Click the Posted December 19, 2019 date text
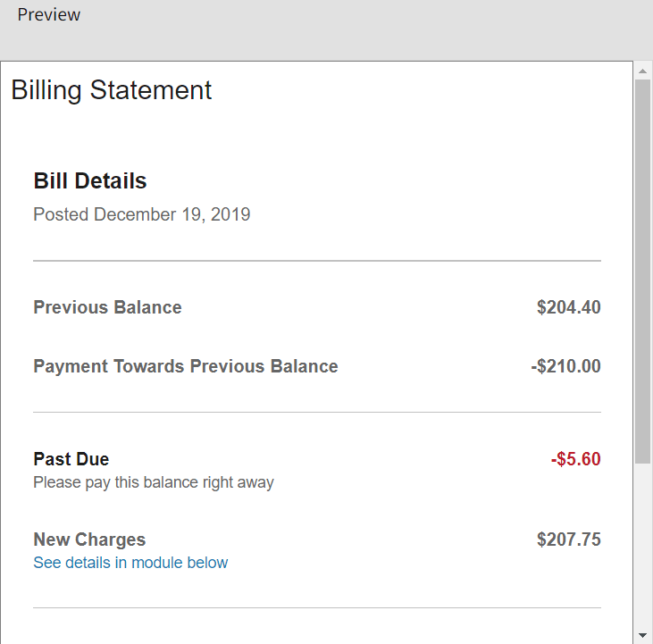This screenshot has height=644, width=653. (x=142, y=214)
